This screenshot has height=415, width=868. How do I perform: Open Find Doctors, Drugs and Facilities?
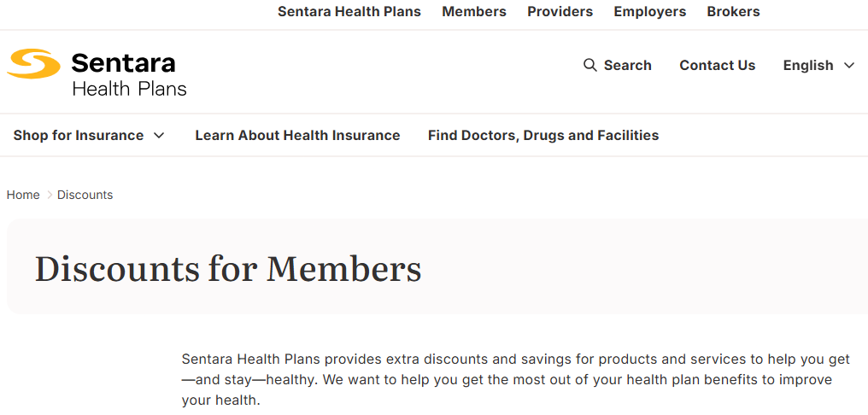click(543, 135)
